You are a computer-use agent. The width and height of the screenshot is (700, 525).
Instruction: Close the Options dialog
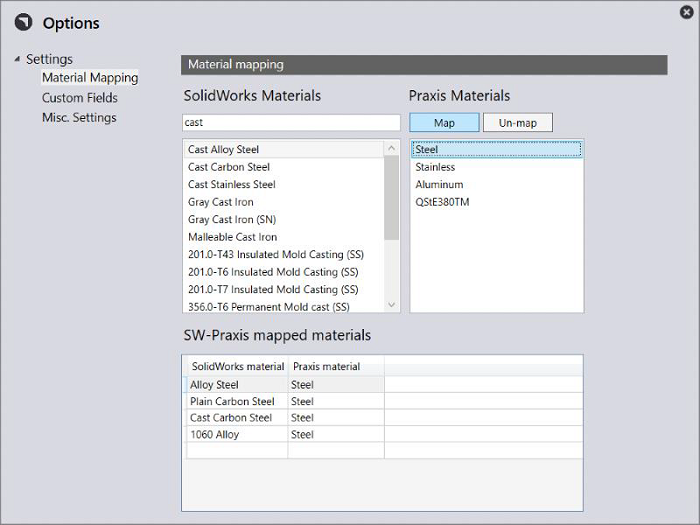coord(687,12)
